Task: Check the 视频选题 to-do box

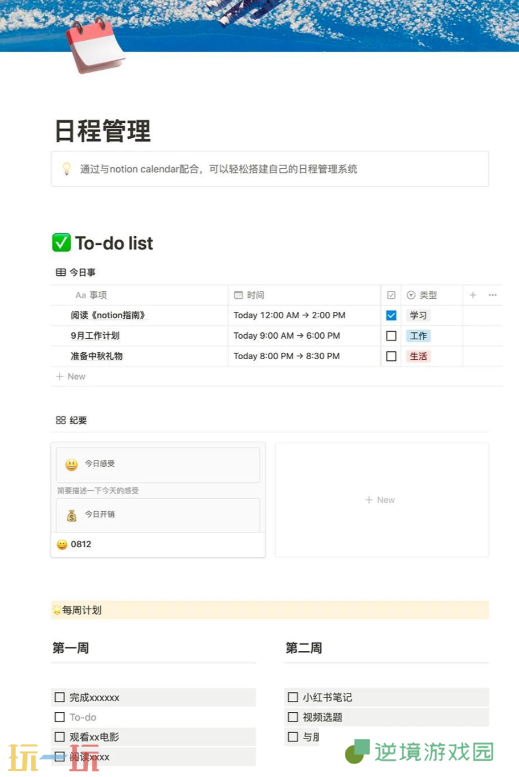Action: click(293, 717)
